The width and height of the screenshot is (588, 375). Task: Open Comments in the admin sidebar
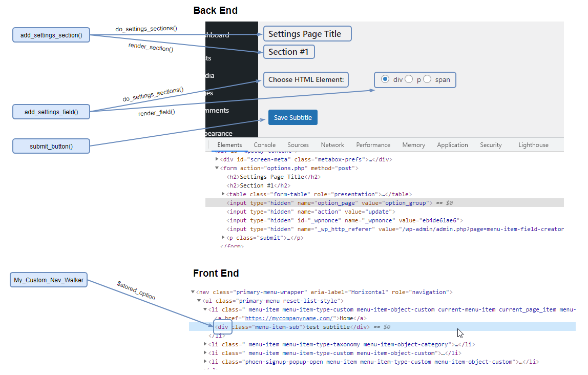[x=217, y=110]
